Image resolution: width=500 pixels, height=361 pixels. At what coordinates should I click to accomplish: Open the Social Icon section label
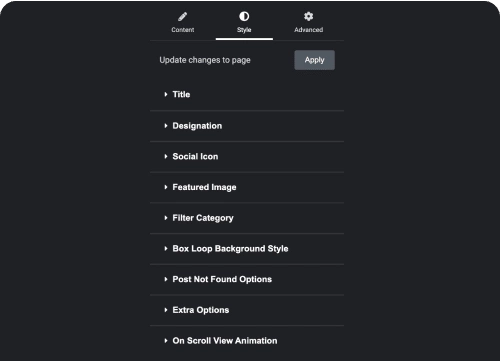tap(195, 156)
